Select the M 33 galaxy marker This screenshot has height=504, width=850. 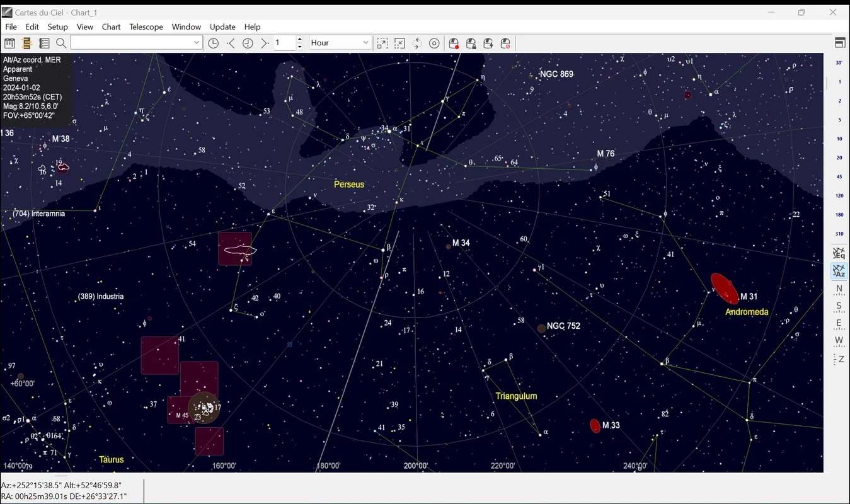click(x=595, y=426)
